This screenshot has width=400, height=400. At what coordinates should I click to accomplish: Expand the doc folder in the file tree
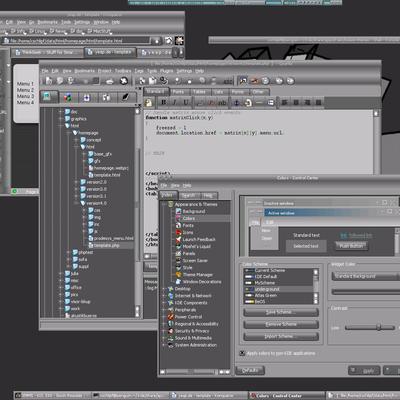click(61, 112)
